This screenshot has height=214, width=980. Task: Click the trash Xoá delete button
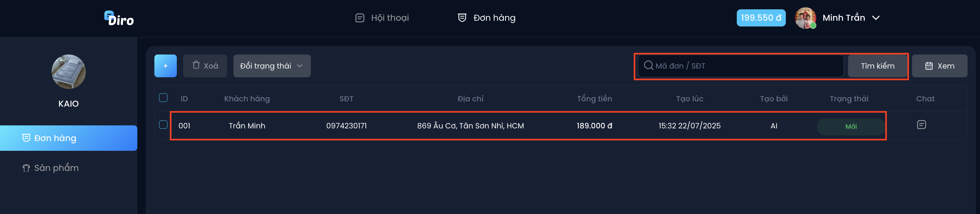[205, 66]
